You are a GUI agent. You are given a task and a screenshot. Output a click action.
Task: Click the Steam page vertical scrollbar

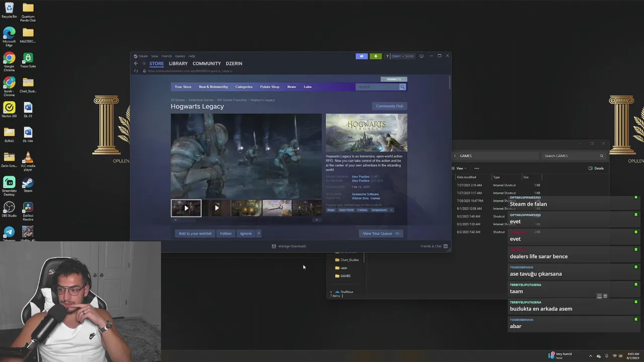(x=449, y=83)
